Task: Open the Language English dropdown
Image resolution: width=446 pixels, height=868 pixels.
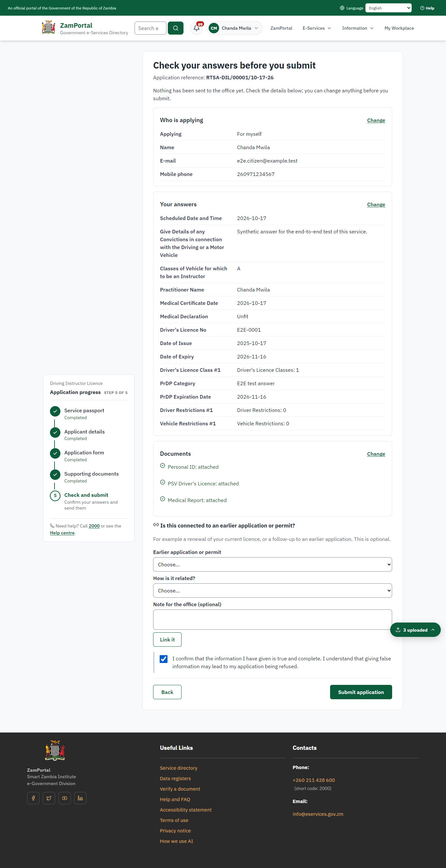Action: [x=388, y=8]
